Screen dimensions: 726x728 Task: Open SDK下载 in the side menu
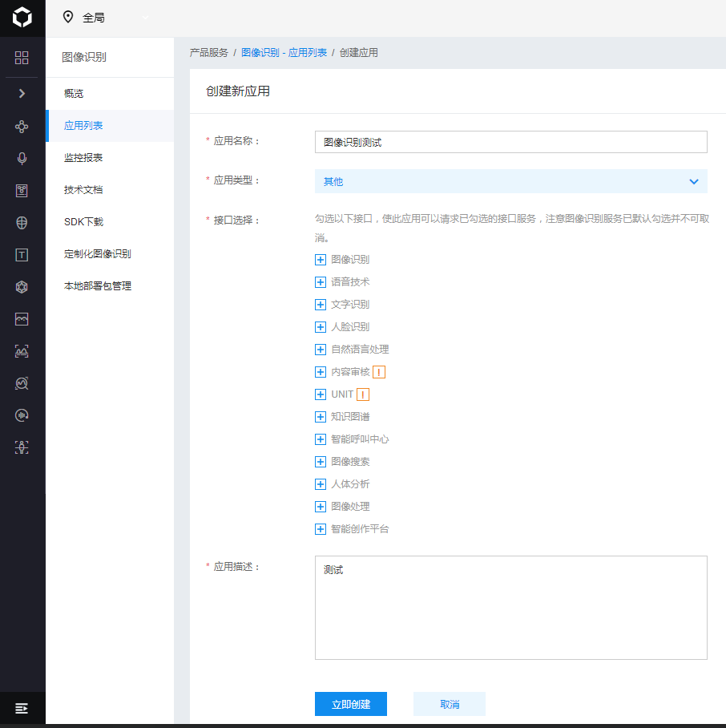pyautogui.click(x=111, y=222)
